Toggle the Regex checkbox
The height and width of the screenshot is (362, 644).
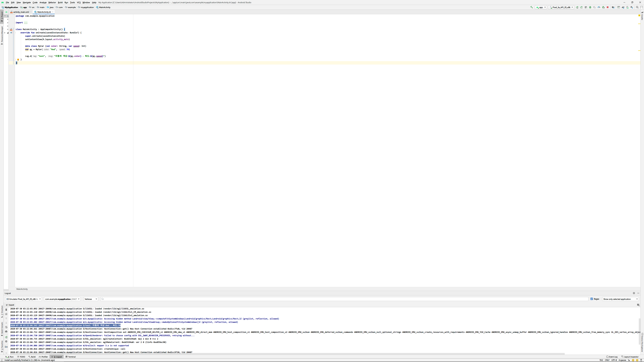[x=592, y=299]
